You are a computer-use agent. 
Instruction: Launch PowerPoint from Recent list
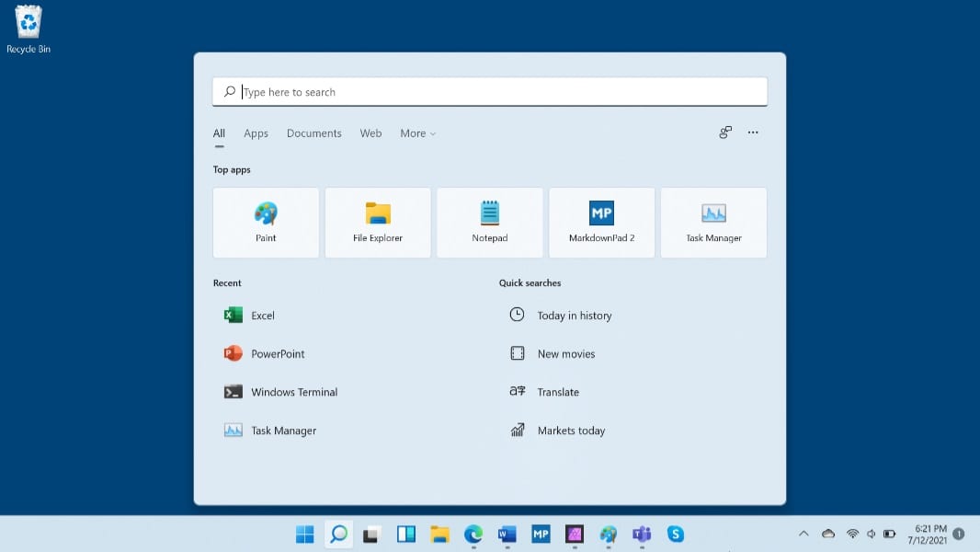pos(277,354)
